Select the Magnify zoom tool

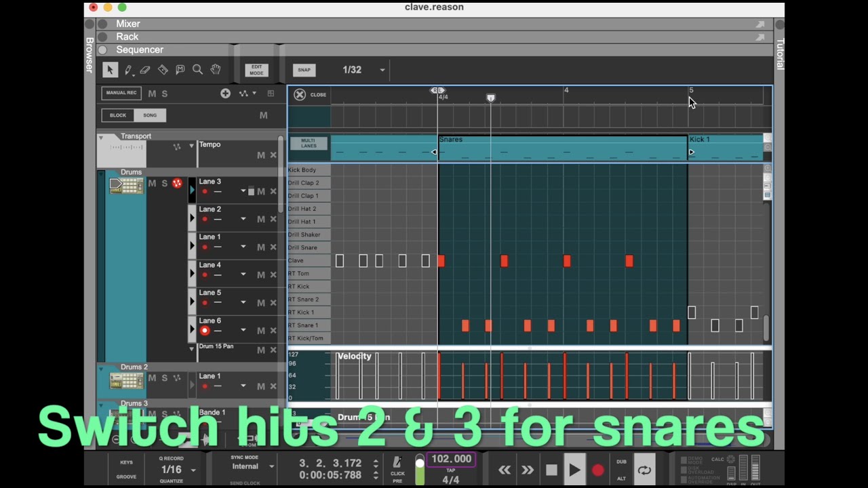click(198, 70)
